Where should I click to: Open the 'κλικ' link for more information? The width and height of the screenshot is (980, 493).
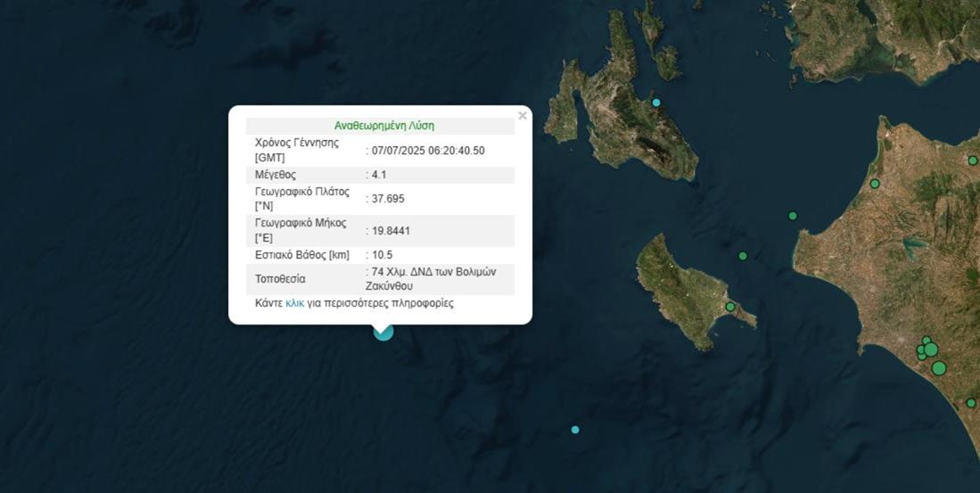[294, 303]
